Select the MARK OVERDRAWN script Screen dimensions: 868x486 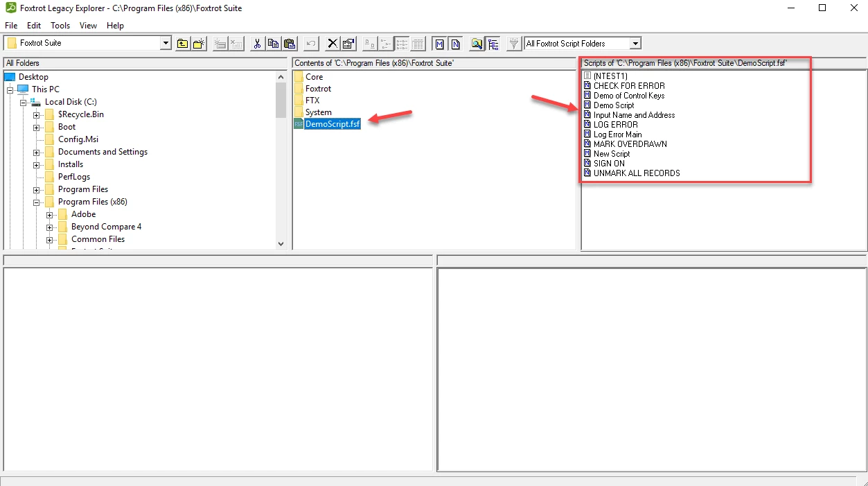630,144
